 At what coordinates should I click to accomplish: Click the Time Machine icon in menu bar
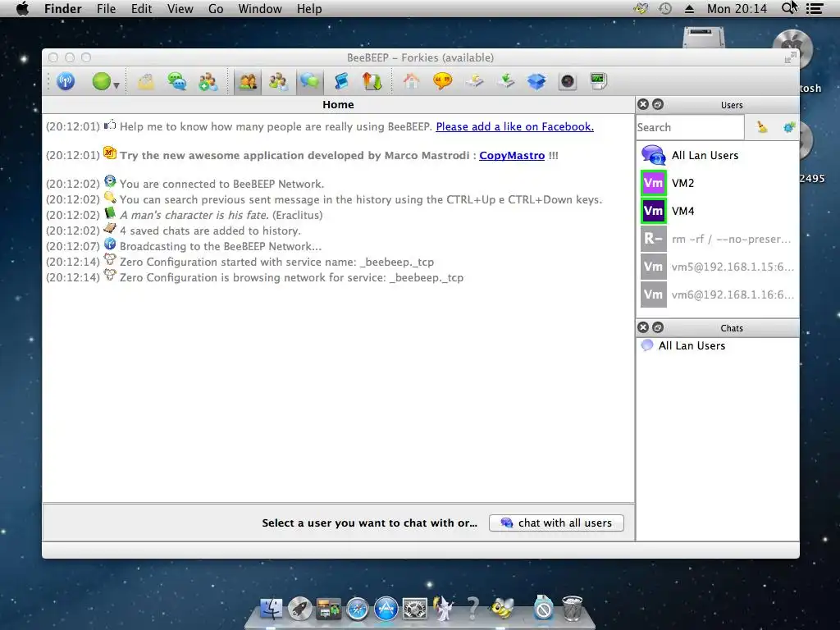click(665, 8)
